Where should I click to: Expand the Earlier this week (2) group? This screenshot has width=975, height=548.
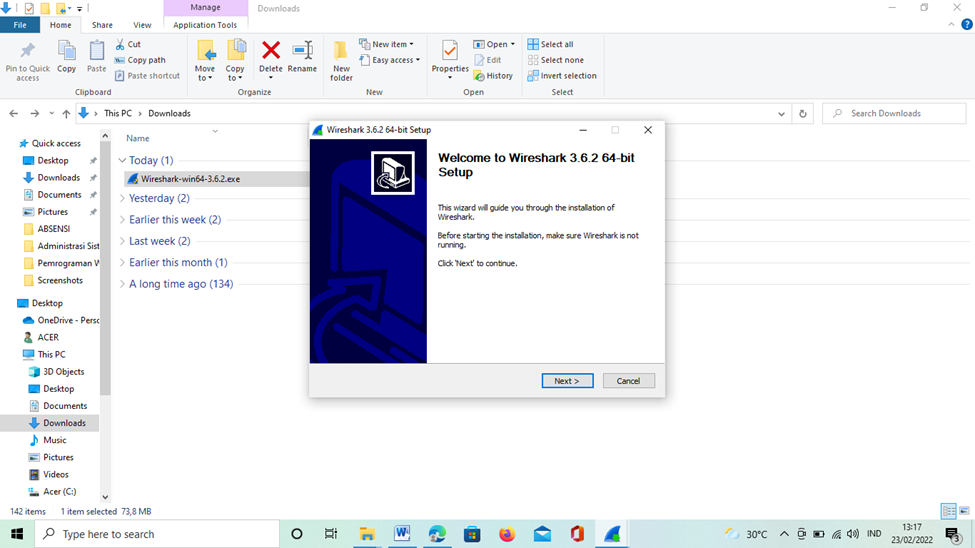pyautogui.click(x=122, y=220)
